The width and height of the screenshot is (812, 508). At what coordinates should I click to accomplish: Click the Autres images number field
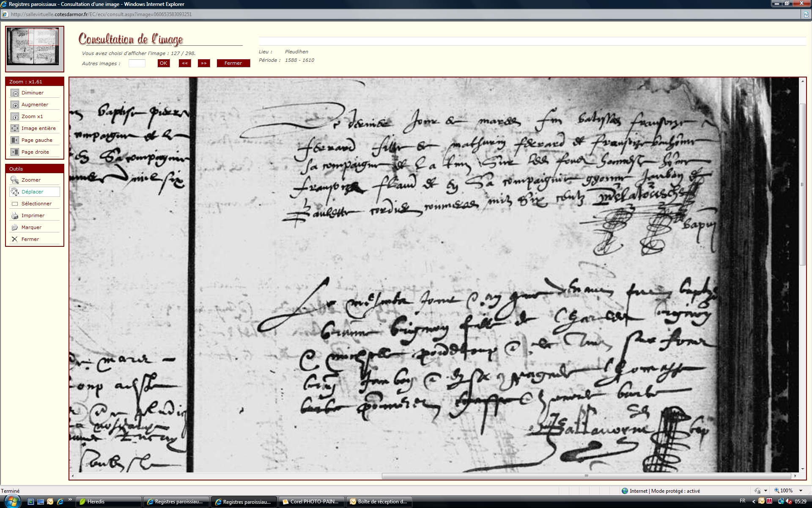[x=137, y=63]
